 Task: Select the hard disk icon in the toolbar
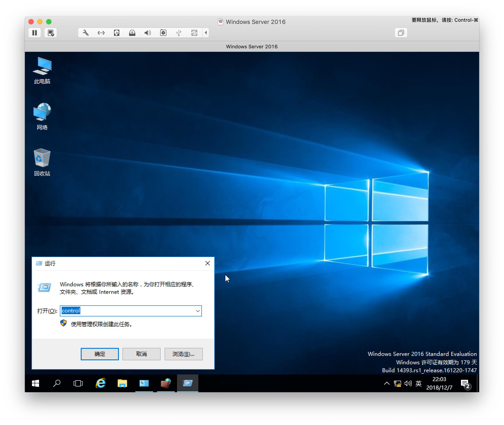[116, 33]
